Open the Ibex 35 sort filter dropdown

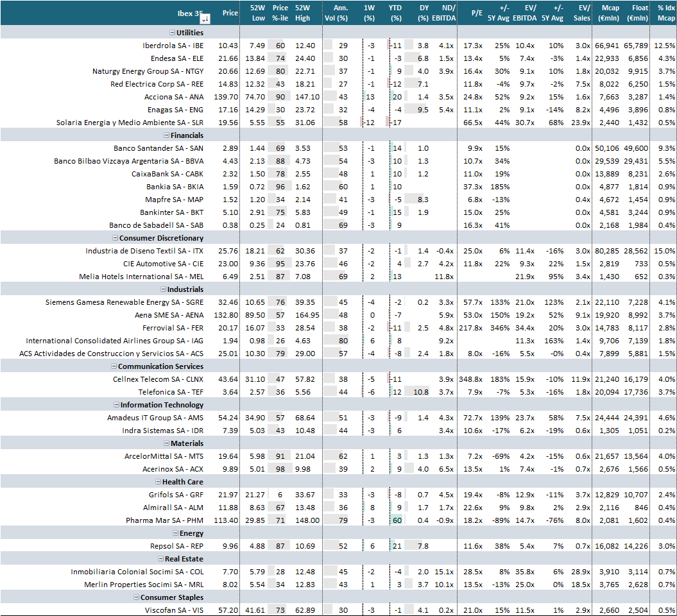point(205,19)
